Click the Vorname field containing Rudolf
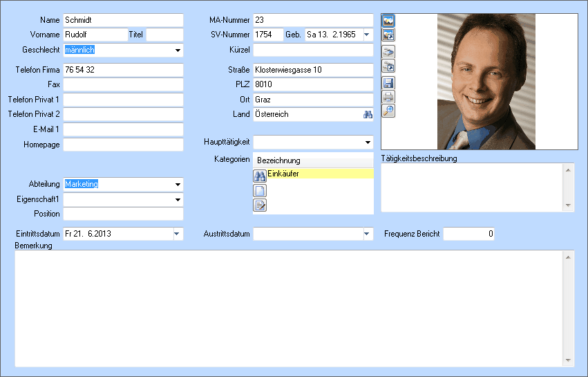 tap(95, 35)
